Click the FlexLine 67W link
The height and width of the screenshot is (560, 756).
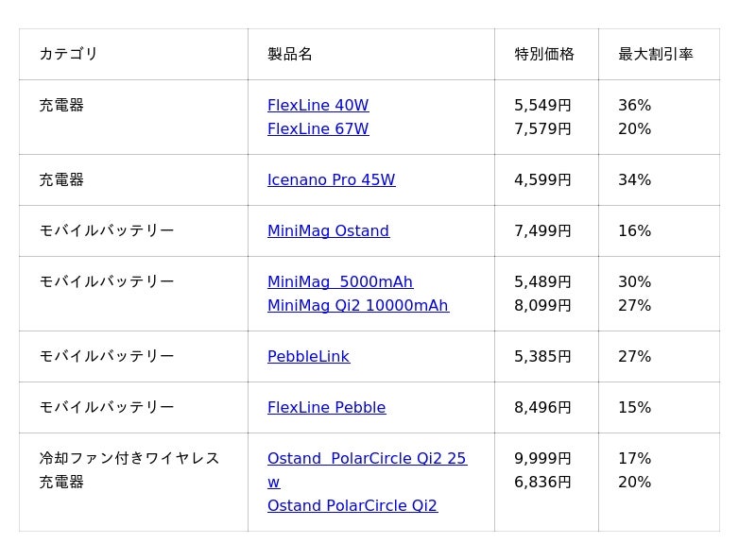[x=318, y=129]
